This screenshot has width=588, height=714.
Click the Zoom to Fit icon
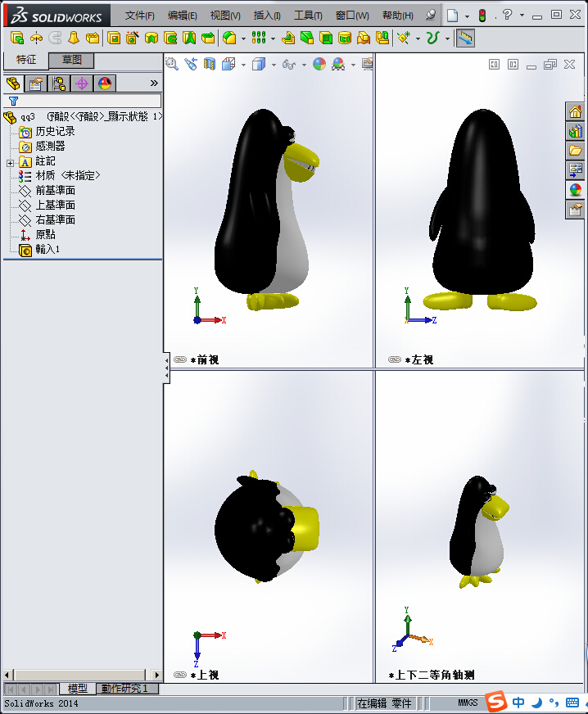(x=172, y=64)
